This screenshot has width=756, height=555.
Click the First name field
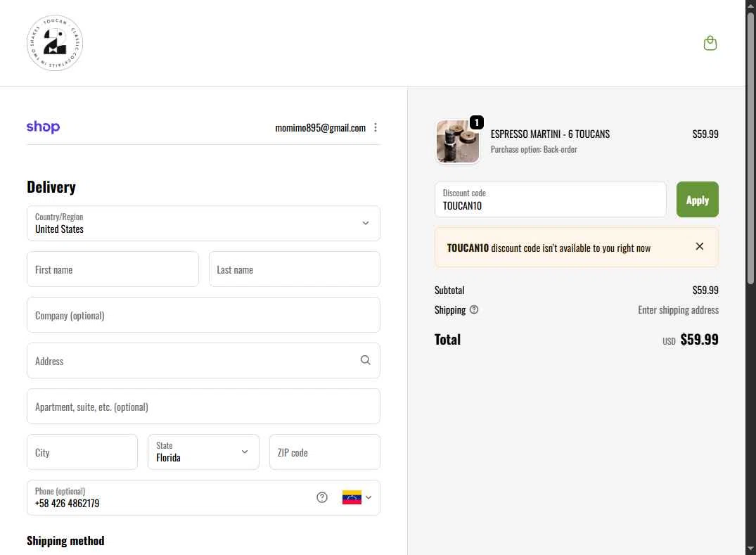pos(113,269)
